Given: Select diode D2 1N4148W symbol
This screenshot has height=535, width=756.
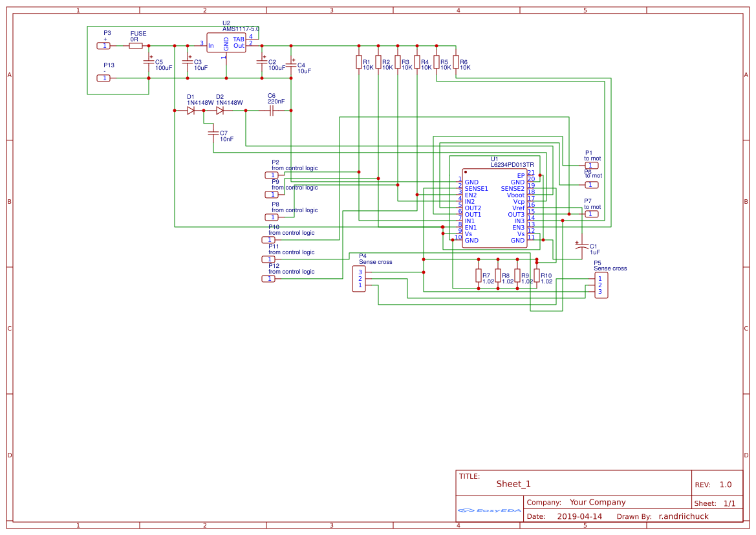Looking at the screenshot, I should 220,111.
